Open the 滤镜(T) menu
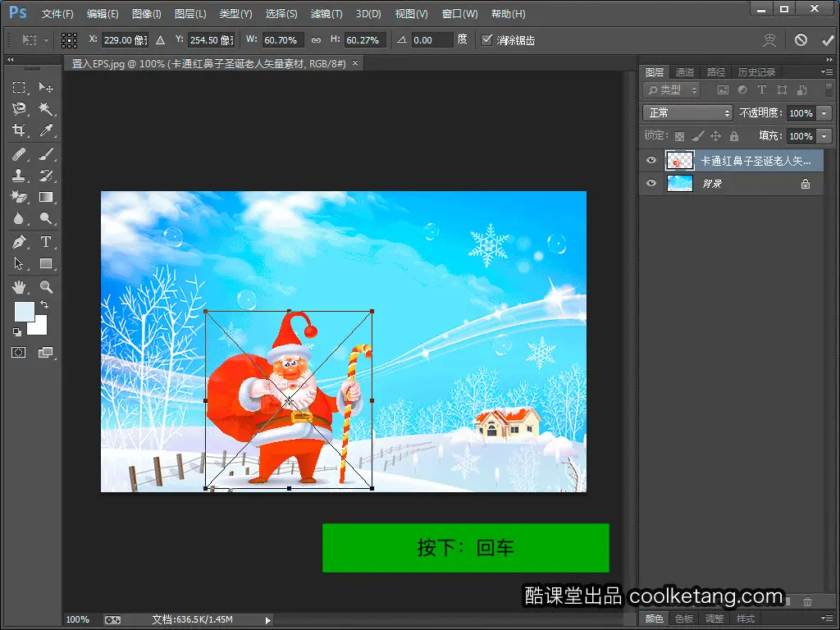The width and height of the screenshot is (840, 630). pyautogui.click(x=326, y=14)
